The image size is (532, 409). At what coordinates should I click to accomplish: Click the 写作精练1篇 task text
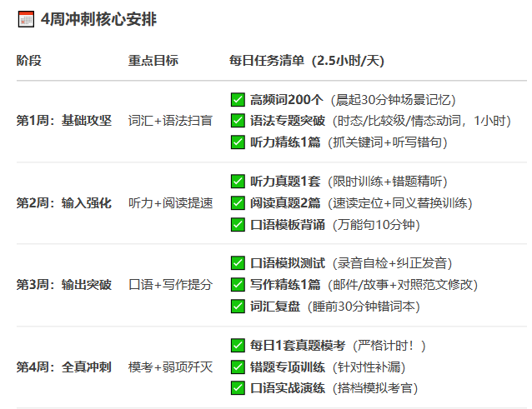click(x=285, y=285)
